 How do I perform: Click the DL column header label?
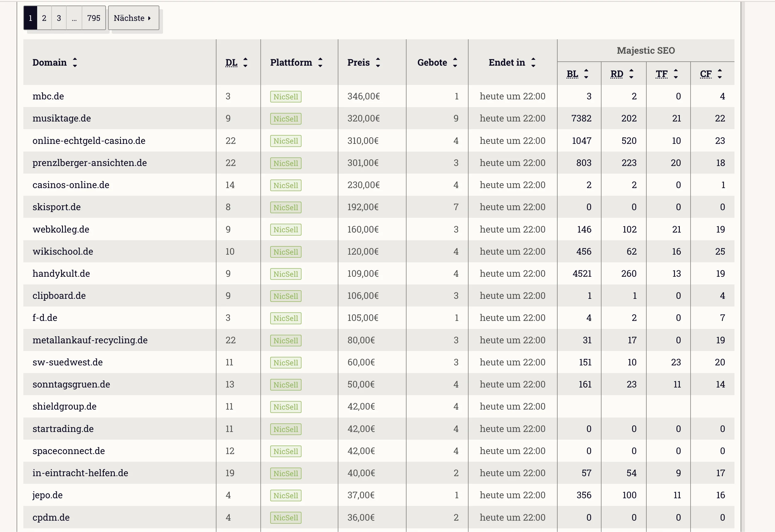(x=231, y=62)
